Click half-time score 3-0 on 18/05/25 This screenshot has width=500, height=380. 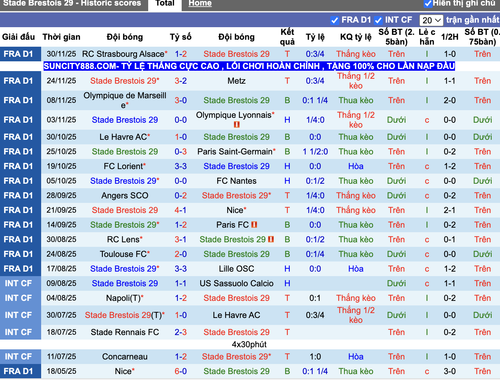449,371
